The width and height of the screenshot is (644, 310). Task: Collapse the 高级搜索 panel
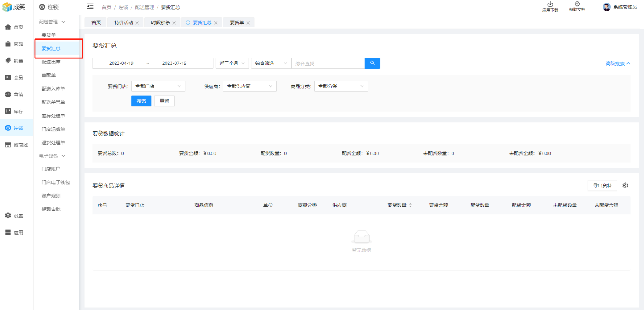pyautogui.click(x=618, y=63)
